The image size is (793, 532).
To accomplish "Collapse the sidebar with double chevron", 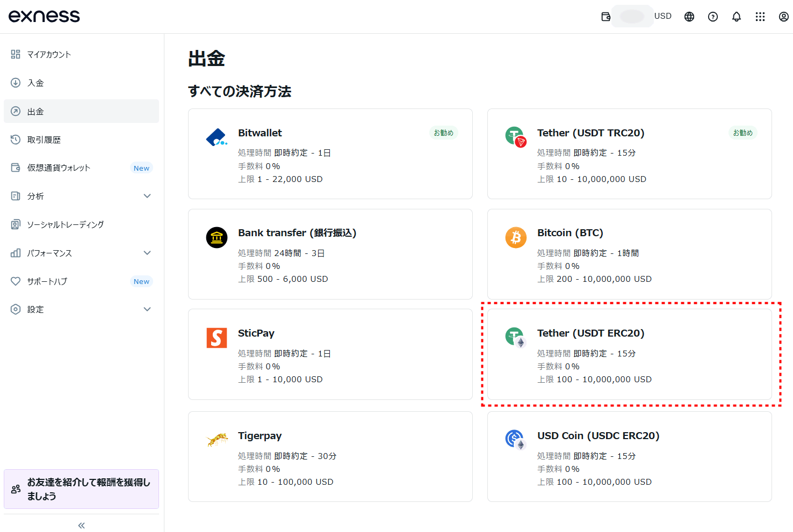I will pos(81,526).
